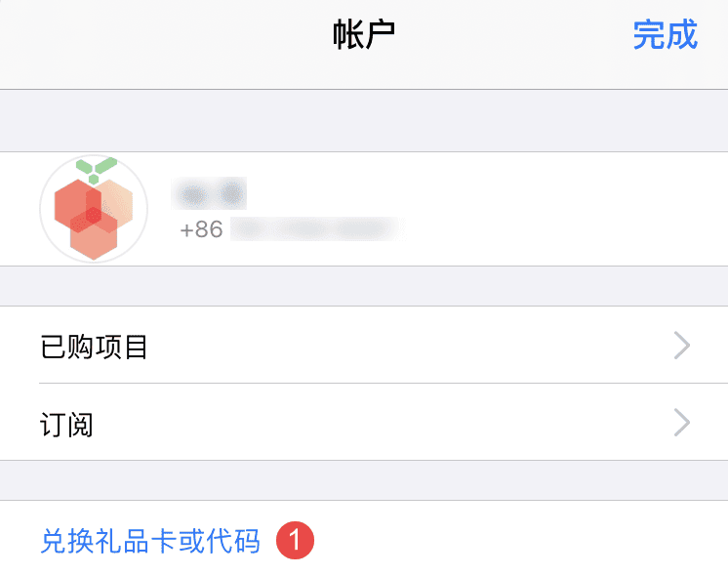
Task: Open the 订阅 row
Action: (67, 423)
